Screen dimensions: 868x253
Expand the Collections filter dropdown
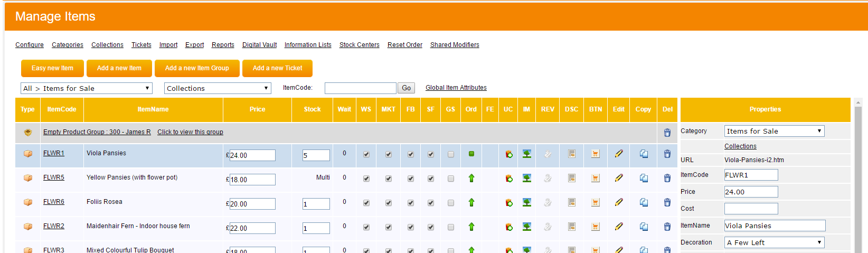[218, 88]
